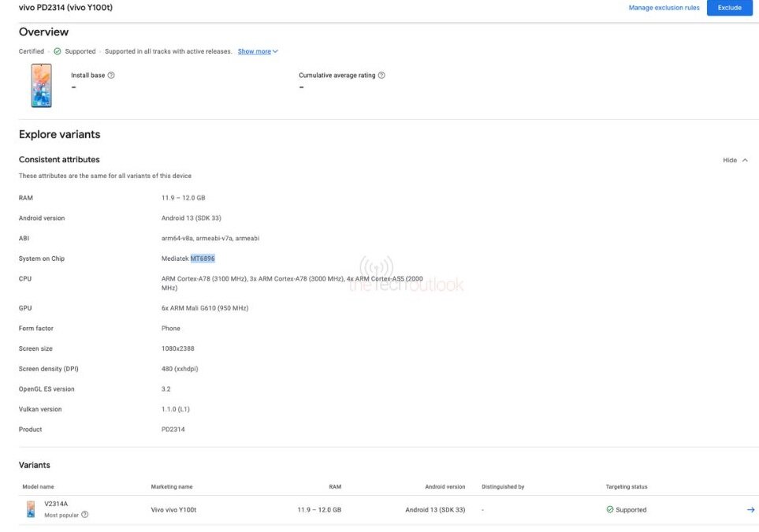Image resolution: width=759 pixels, height=532 pixels.
Task: Click the green Supported checkmark beside Certified
Action: point(58,50)
